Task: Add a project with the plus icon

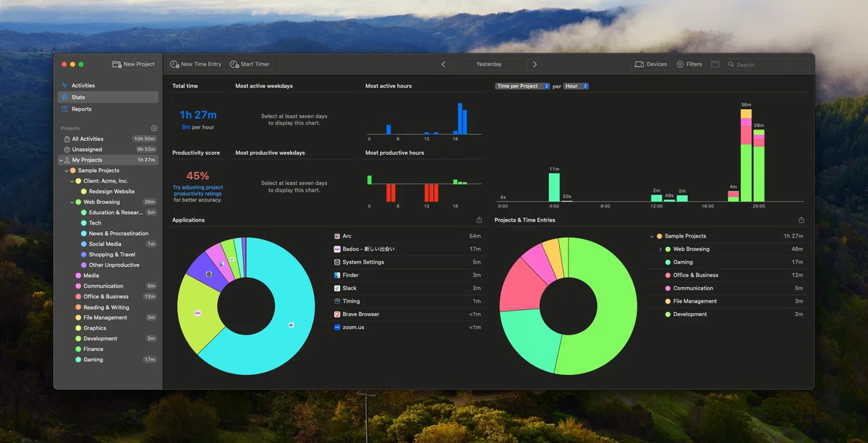Action: point(154,129)
